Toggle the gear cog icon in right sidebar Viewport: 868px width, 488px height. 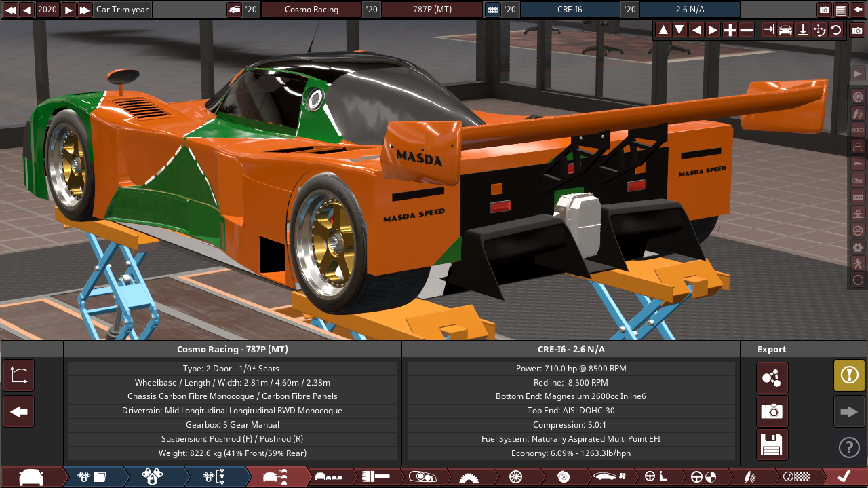[x=858, y=247]
